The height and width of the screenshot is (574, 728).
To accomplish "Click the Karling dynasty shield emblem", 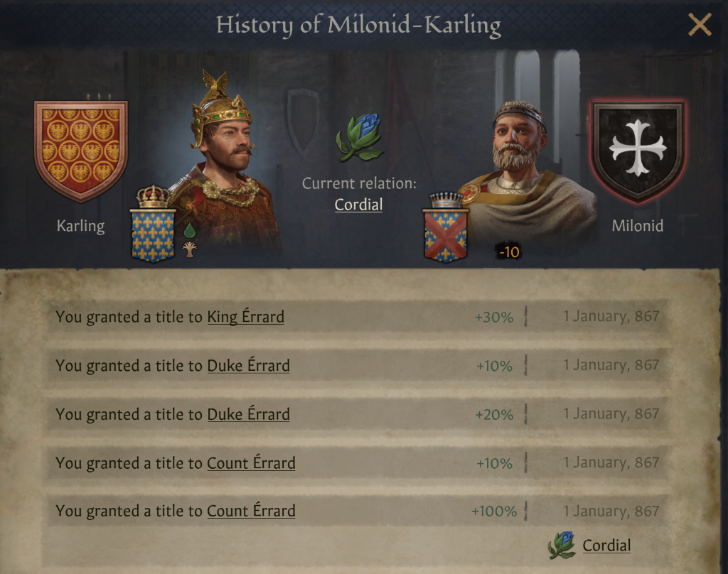I will (80, 150).
